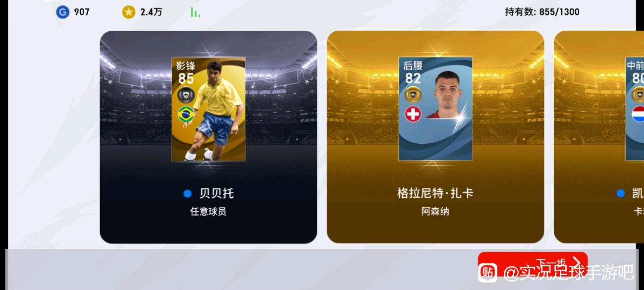Tap the black ball badge on Bebeto's card
The height and width of the screenshot is (290, 644).
[x=186, y=94]
